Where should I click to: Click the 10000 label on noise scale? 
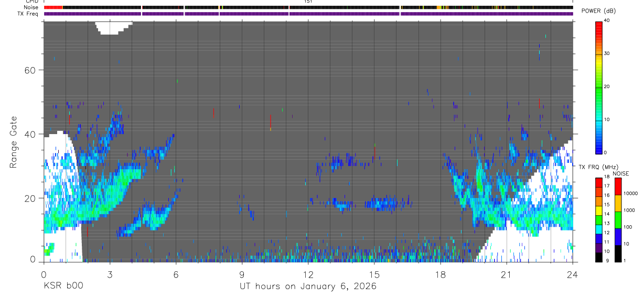tap(631, 193)
